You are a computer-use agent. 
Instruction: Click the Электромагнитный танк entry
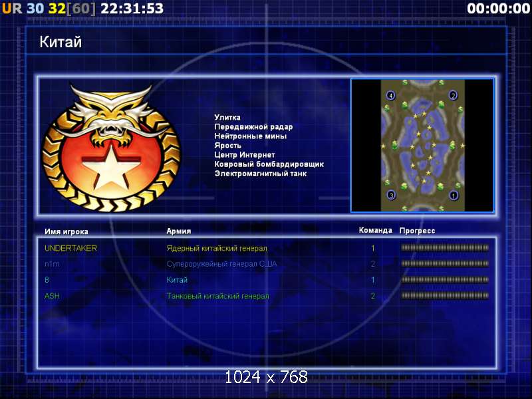pos(261,174)
